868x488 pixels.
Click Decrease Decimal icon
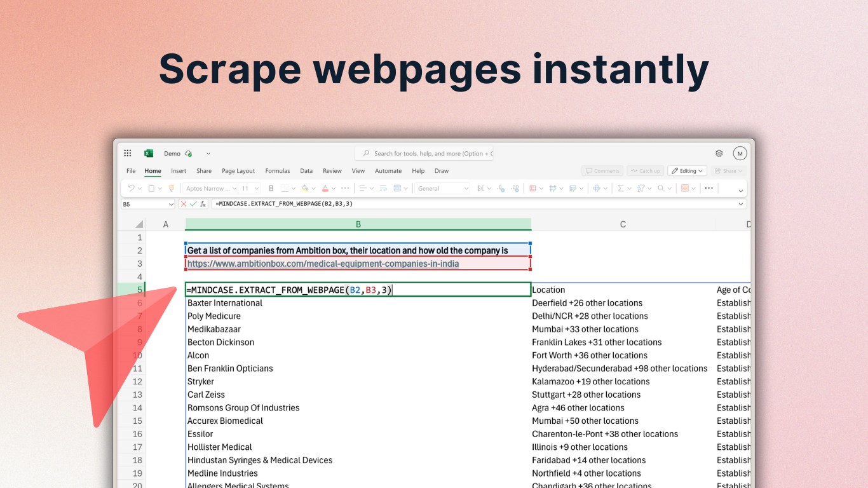pyautogui.click(x=501, y=188)
